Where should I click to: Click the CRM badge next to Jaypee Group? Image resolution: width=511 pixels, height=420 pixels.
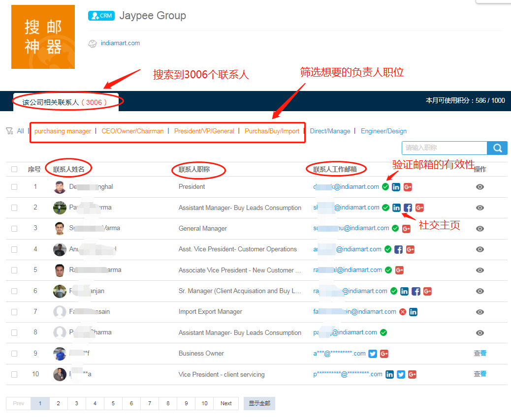[x=101, y=16]
